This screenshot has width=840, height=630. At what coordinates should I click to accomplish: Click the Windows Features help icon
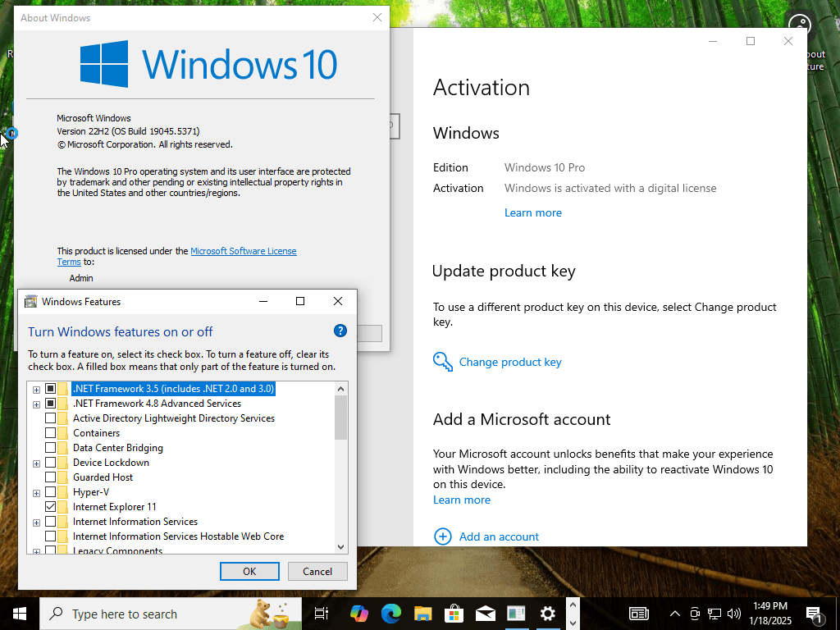tap(340, 331)
